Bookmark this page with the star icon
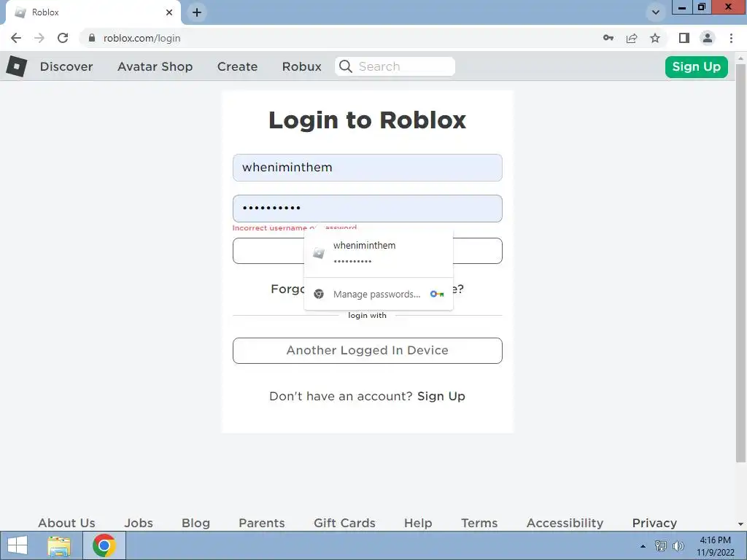This screenshot has height=560, width=747. pos(655,38)
